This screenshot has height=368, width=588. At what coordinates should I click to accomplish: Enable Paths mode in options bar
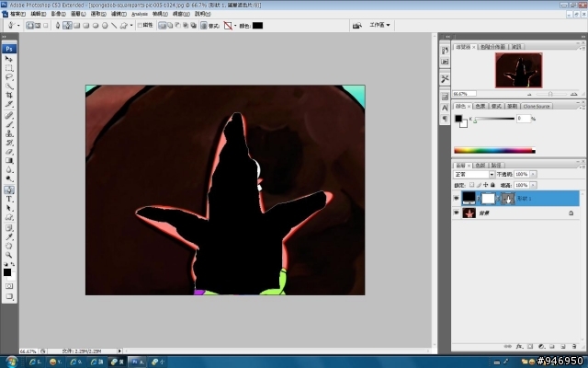pos(38,26)
